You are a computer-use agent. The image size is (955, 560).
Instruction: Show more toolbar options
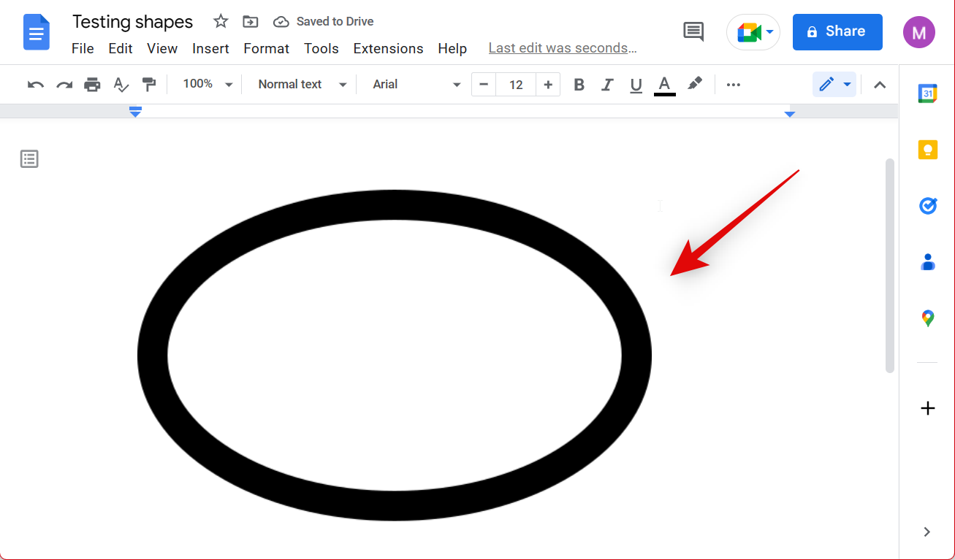(734, 85)
